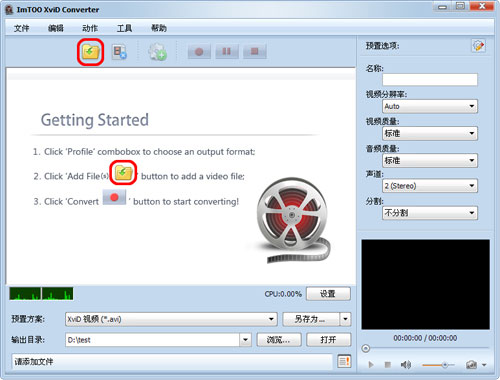
Task: Click the Add File(s) folder icon in toolbar
Action: point(90,52)
